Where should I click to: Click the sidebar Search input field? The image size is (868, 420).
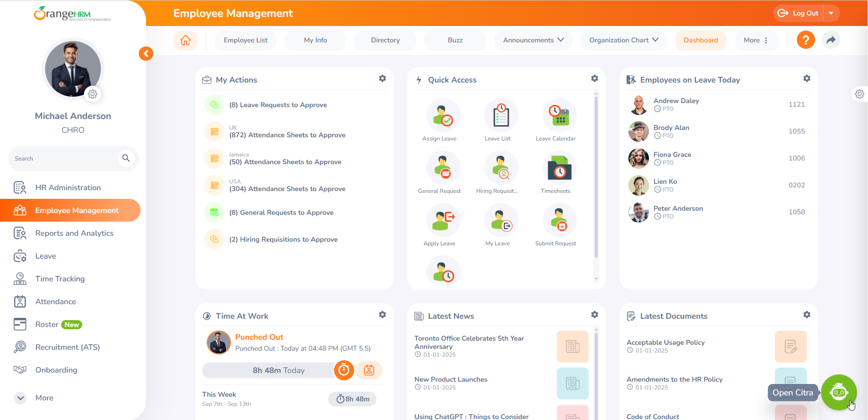[64, 159]
